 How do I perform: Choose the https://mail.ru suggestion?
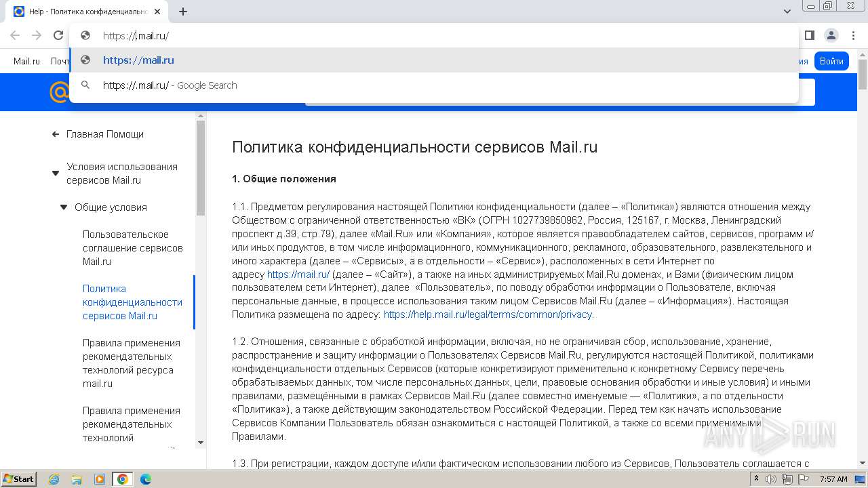click(434, 60)
